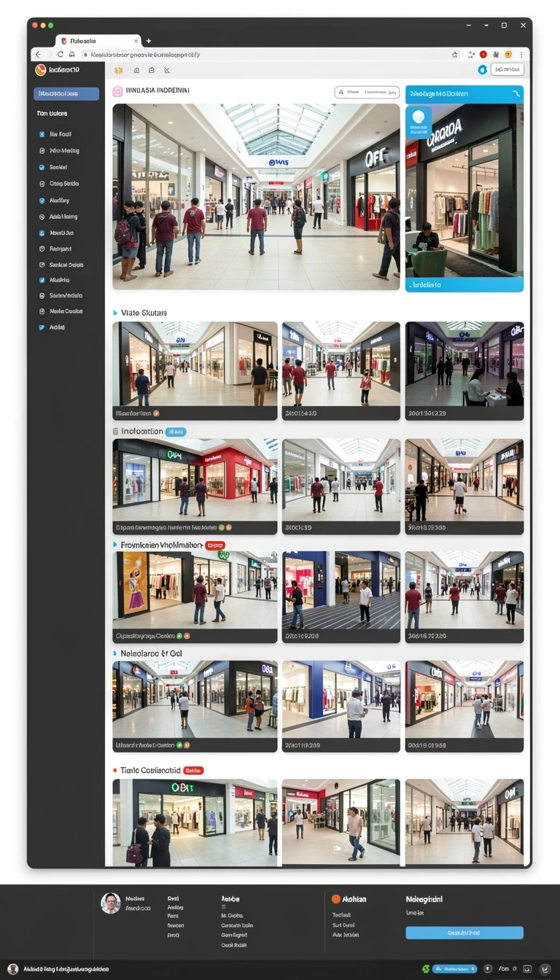Click the green icon in bottom status bar
This screenshot has height=980, width=560.
[x=426, y=969]
